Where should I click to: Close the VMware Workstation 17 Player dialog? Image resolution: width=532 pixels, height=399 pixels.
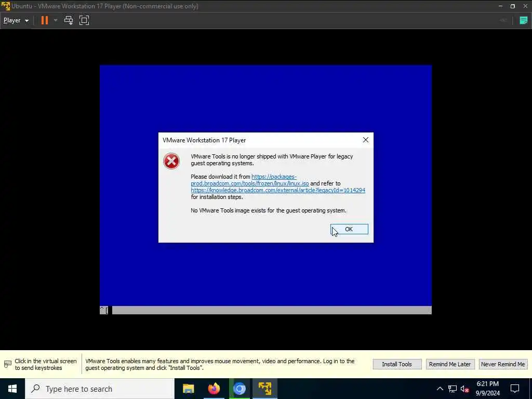365,140
